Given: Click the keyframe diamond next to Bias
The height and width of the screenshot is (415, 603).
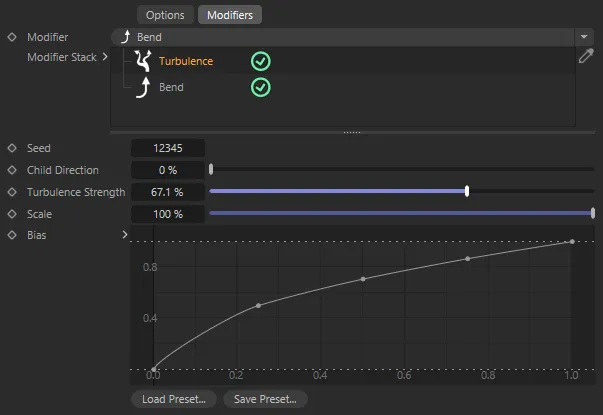Looking at the screenshot, I should pyautogui.click(x=12, y=235).
